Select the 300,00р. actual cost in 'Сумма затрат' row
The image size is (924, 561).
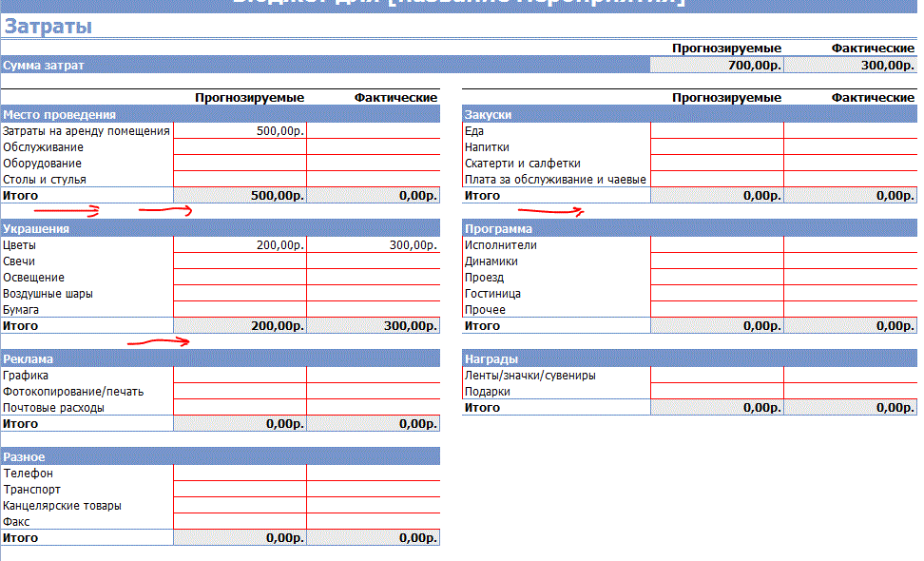click(851, 65)
